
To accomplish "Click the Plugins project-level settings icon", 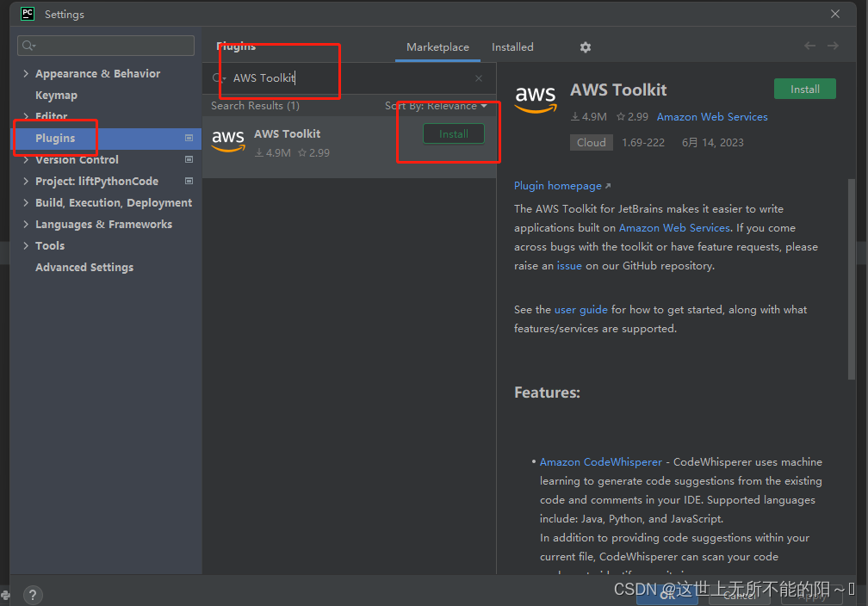I will [189, 138].
